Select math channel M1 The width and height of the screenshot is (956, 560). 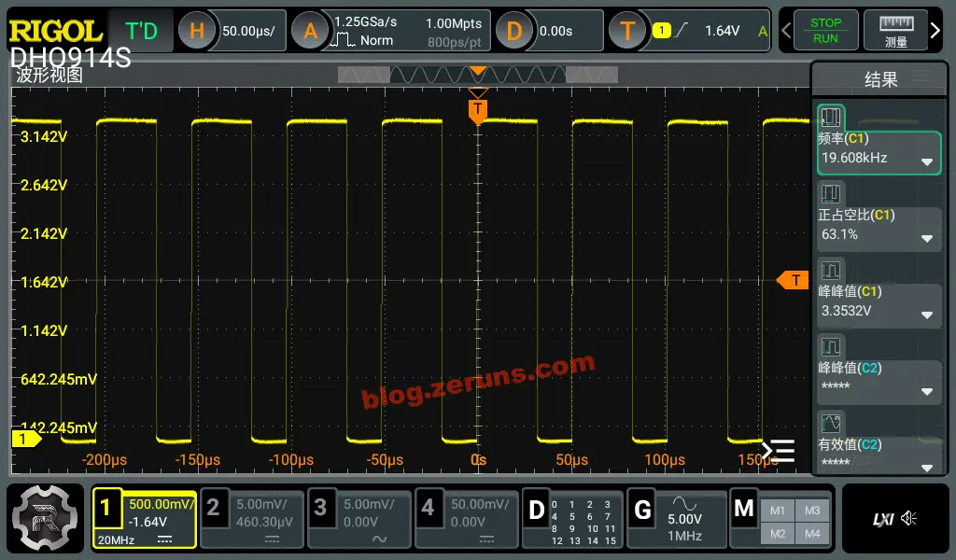[778, 511]
